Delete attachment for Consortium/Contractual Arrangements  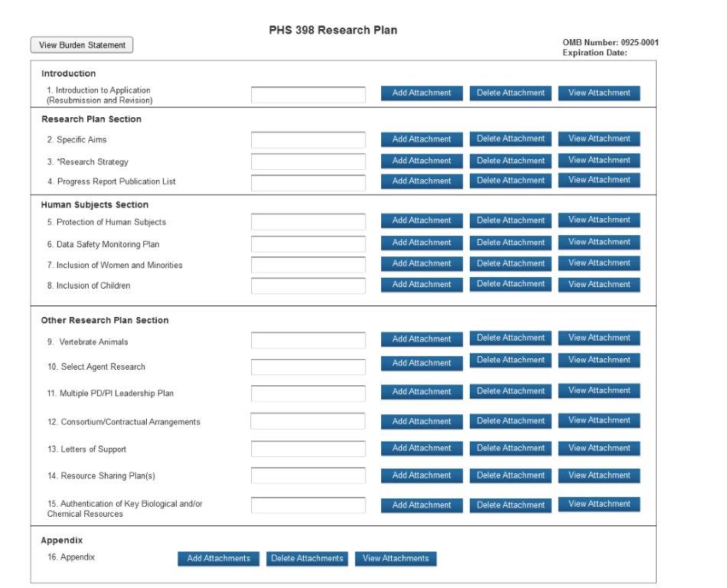point(510,421)
